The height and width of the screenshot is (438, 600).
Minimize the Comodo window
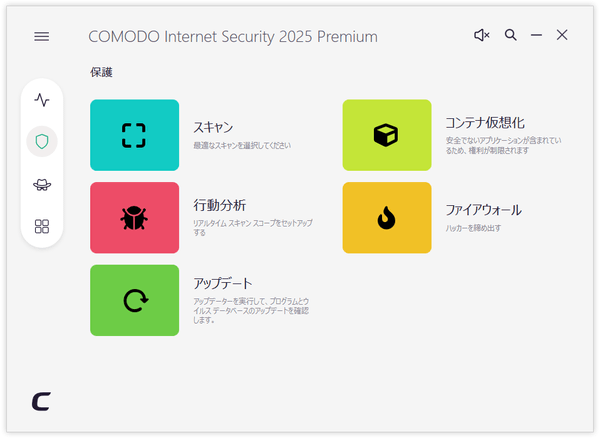tap(536, 35)
